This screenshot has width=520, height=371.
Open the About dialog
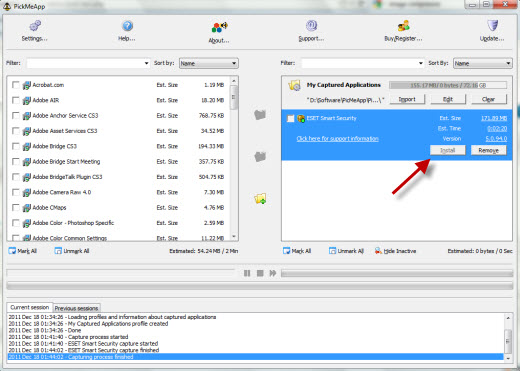point(219,32)
